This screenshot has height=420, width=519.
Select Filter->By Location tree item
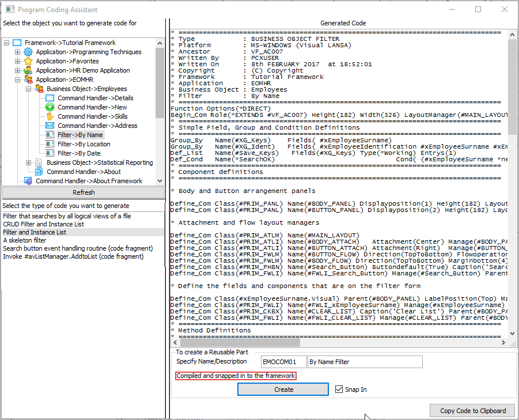pos(84,144)
